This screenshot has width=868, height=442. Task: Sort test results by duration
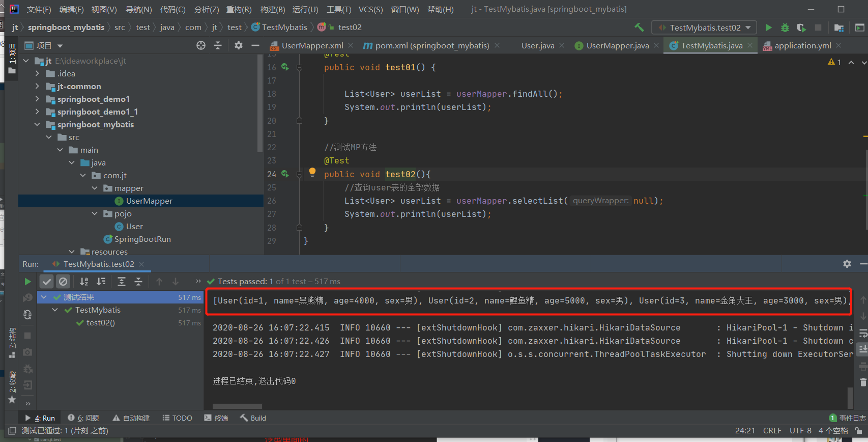(x=101, y=282)
